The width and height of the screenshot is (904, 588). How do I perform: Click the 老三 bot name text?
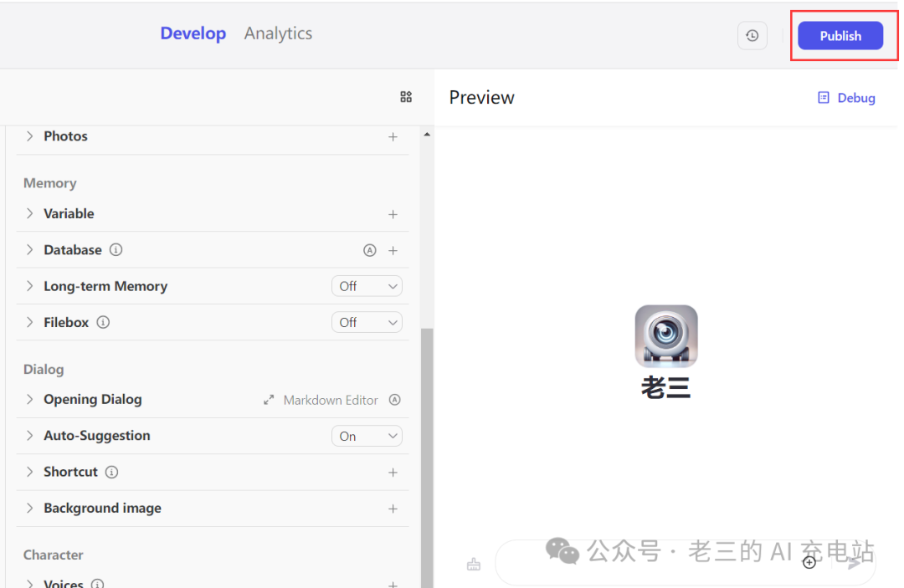[x=666, y=387]
